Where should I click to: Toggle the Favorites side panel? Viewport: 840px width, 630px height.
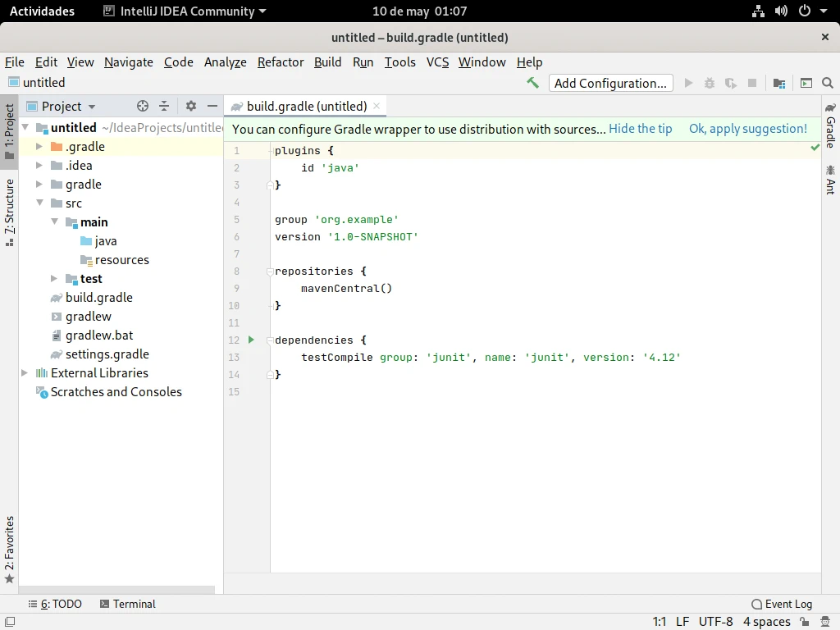click(9, 548)
